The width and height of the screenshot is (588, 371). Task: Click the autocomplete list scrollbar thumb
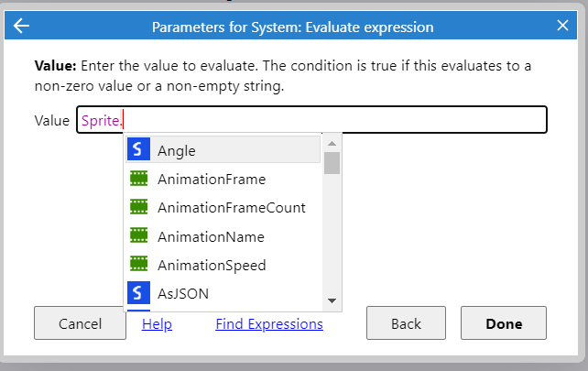332,163
